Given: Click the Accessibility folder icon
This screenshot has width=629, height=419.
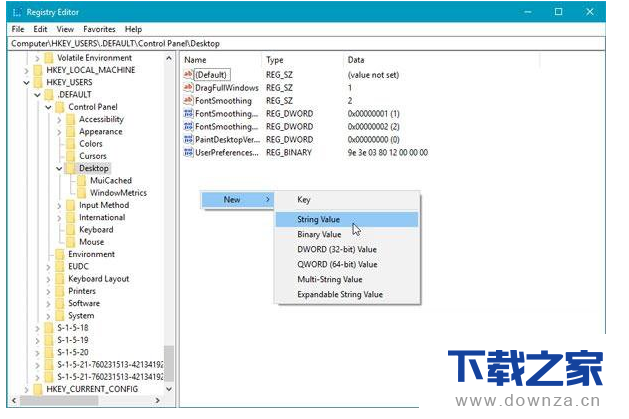Looking at the screenshot, I should [71, 119].
